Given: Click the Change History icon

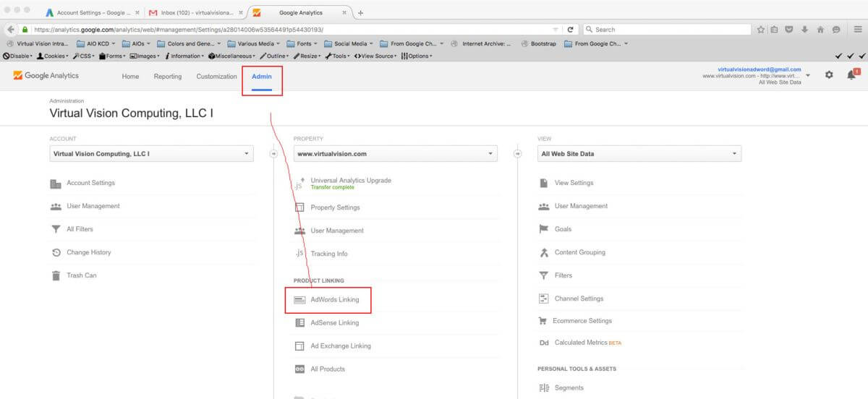Looking at the screenshot, I should [x=56, y=253].
